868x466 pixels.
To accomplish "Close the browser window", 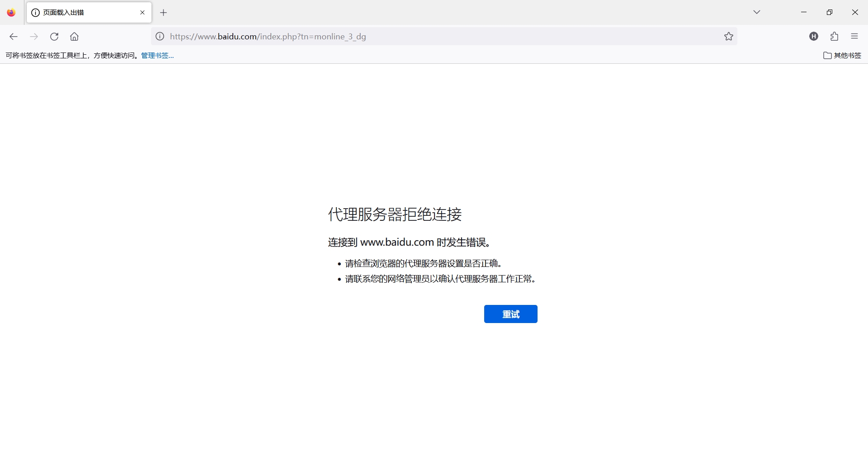I will point(855,12).
